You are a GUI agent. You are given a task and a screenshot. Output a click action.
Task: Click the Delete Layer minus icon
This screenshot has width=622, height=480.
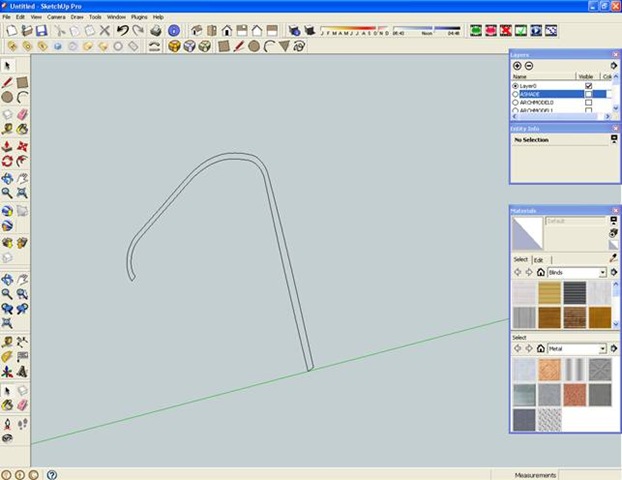529,65
